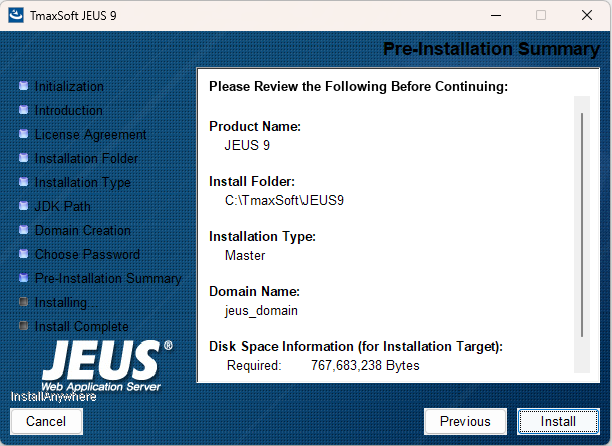Screen dimensions: 612x446
Task: Select the Choose Password step label
Action: (x=87, y=254)
